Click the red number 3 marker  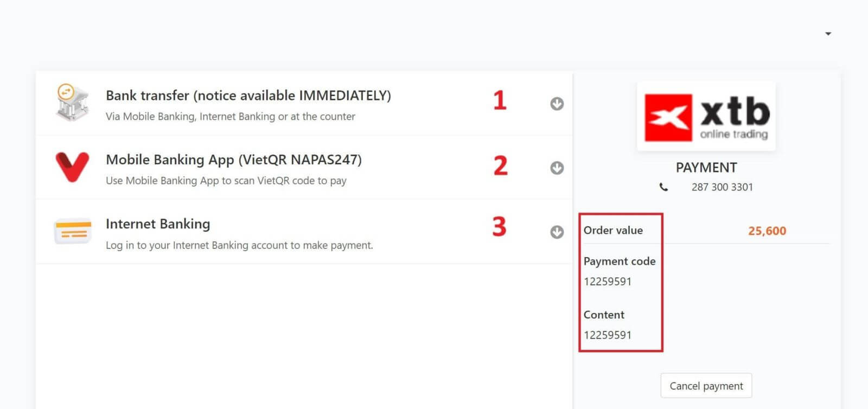[x=500, y=228]
